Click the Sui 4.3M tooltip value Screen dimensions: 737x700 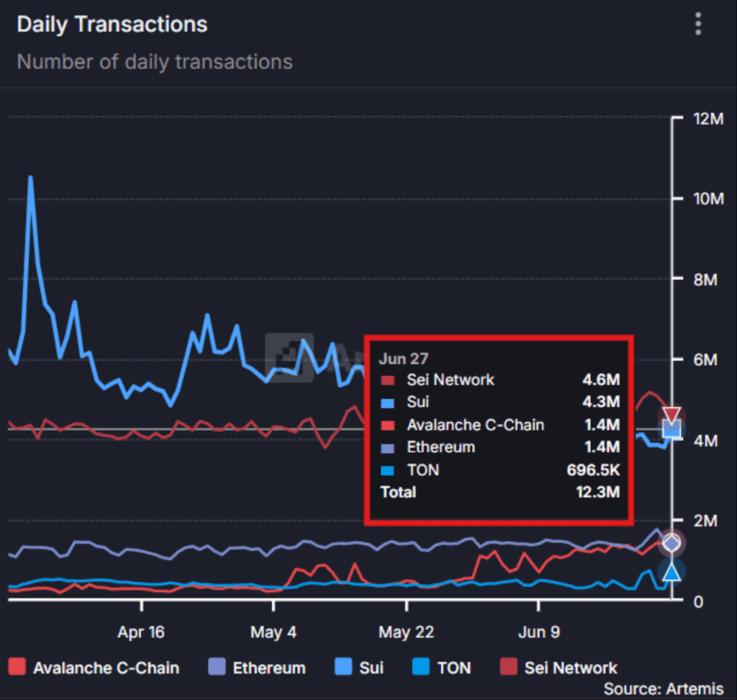click(x=601, y=402)
